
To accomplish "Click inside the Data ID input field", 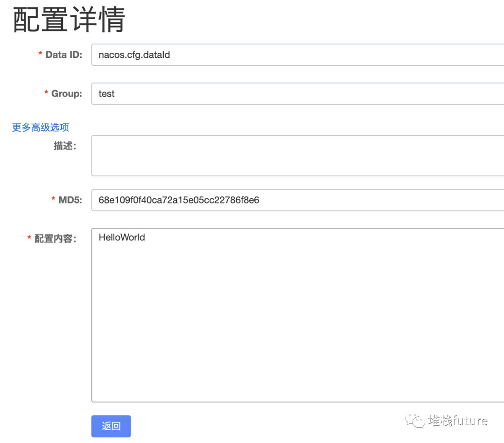I will tap(280, 55).
